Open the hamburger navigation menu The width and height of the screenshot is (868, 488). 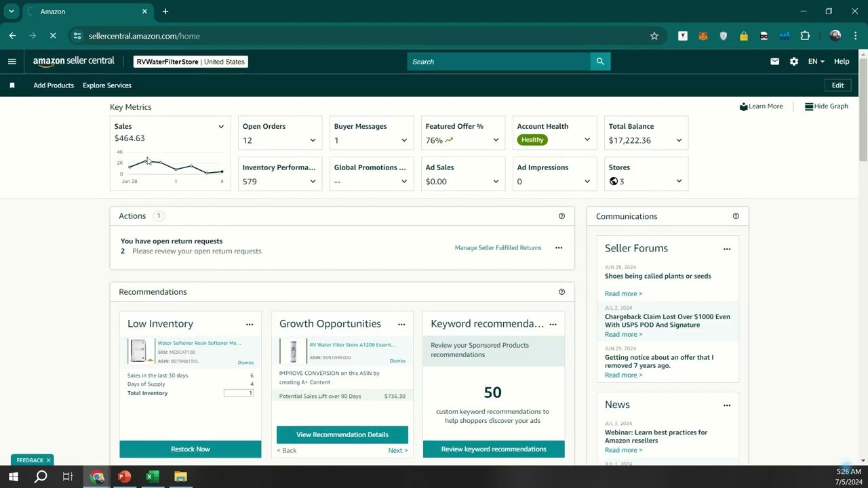point(12,62)
